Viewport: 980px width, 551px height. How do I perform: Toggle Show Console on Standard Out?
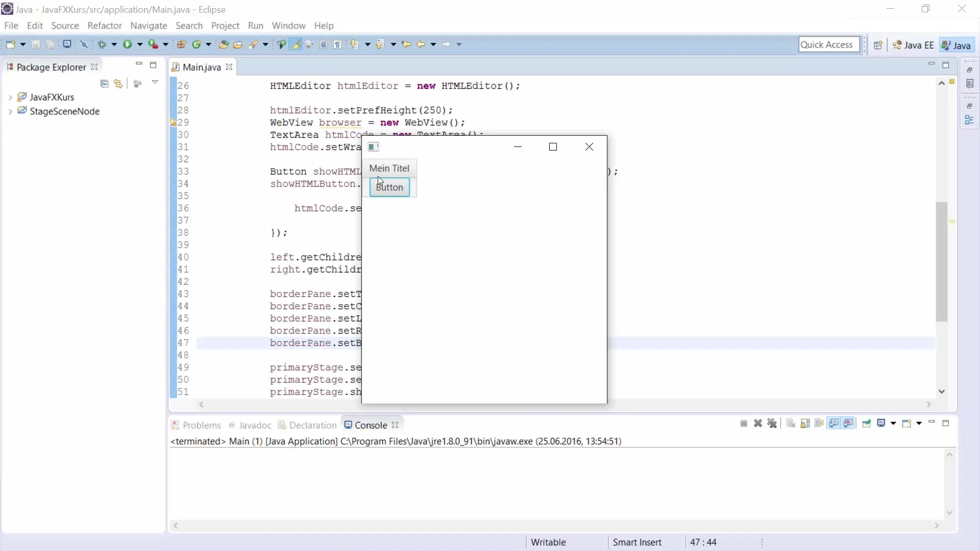[x=834, y=423]
